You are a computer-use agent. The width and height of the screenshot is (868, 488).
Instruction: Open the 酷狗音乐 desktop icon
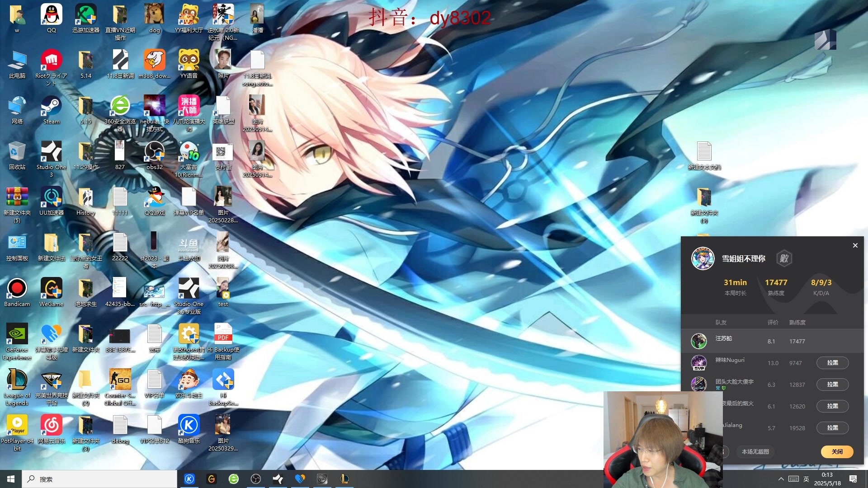tap(189, 429)
